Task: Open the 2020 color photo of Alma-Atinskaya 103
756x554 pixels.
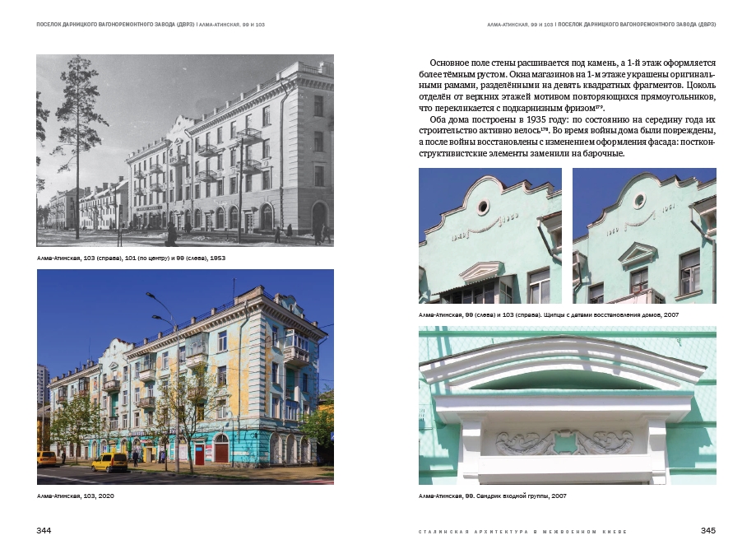Action: point(184,376)
